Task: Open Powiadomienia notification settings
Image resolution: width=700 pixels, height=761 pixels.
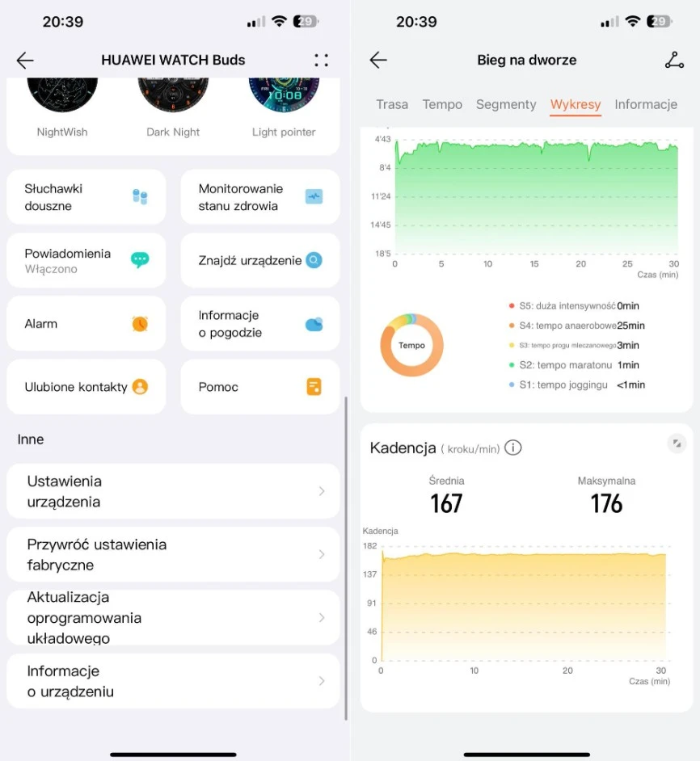Action: (x=86, y=260)
